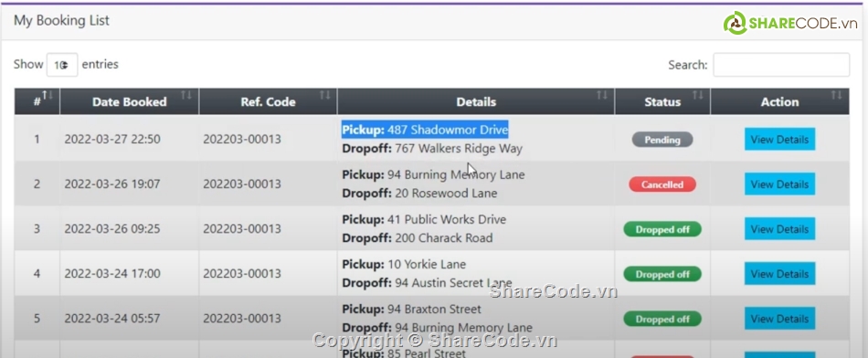
Task: Click Ref. Code 202203-00013 in row 4
Action: pos(242,274)
